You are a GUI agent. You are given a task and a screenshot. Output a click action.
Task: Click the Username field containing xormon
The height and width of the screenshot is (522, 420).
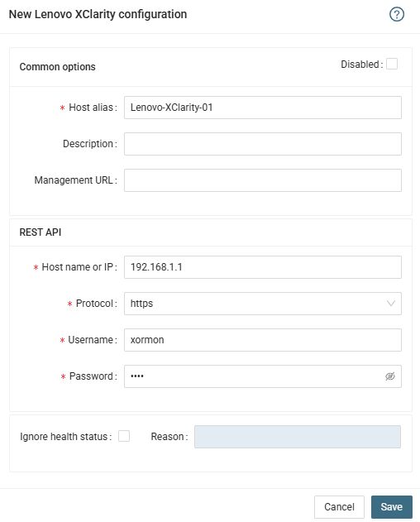click(263, 340)
